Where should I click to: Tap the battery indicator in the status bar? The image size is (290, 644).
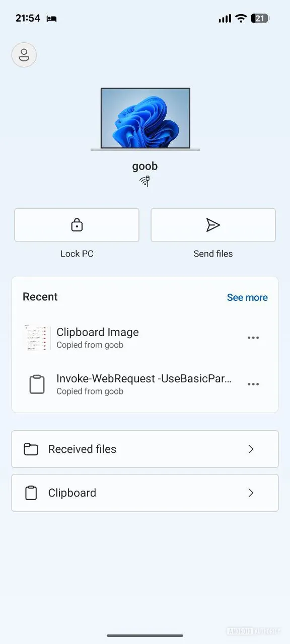coord(260,18)
